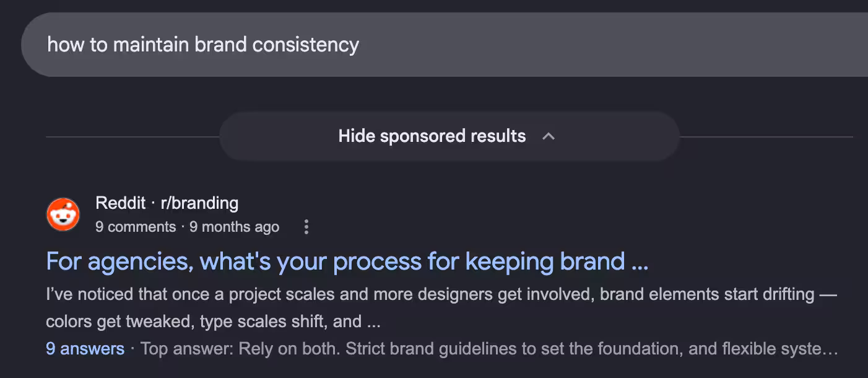Viewport: 868px width, 378px height.
Task: Click the empty right side of the search bar
Action: [x=619, y=45]
